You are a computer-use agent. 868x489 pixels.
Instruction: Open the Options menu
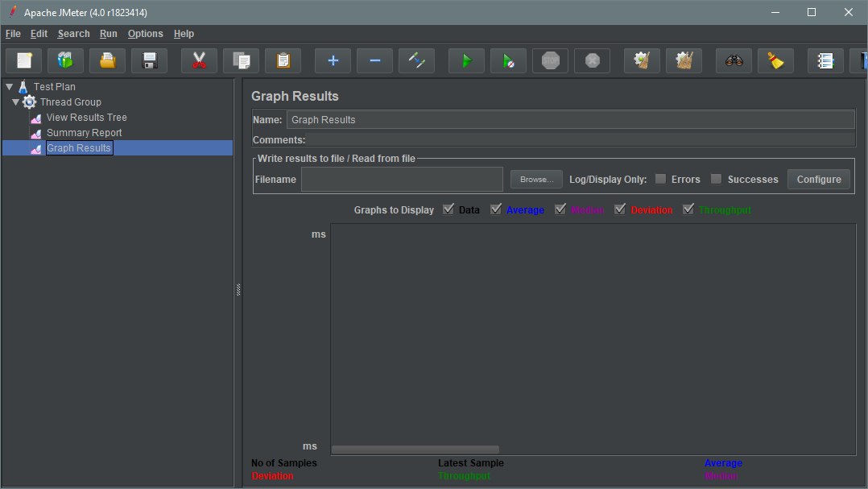146,34
